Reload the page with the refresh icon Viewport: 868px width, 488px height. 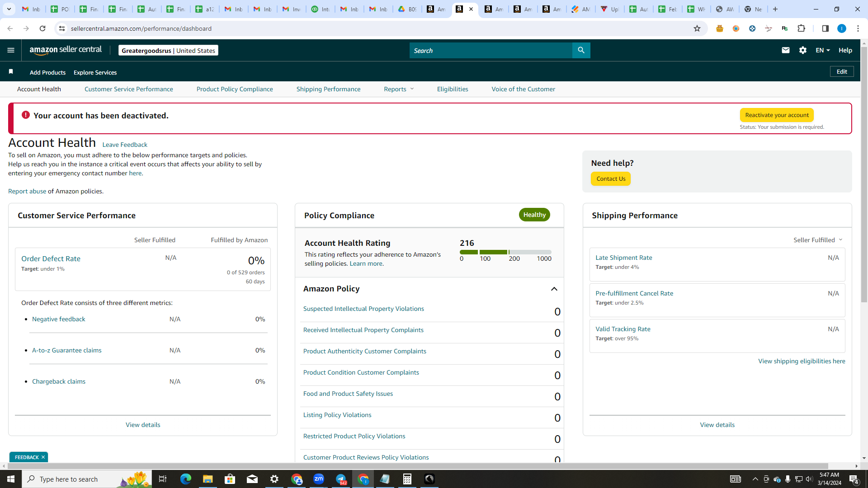pyautogui.click(x=42, y=28)
